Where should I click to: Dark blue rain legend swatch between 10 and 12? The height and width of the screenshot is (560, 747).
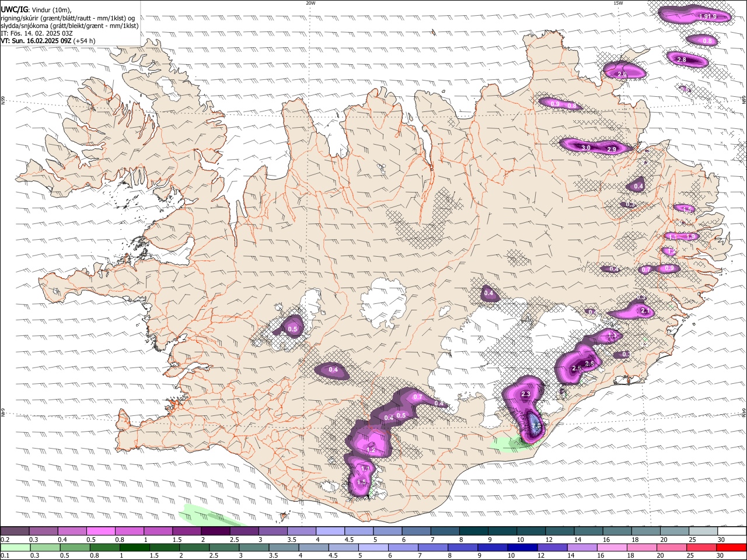coord(523,548)
